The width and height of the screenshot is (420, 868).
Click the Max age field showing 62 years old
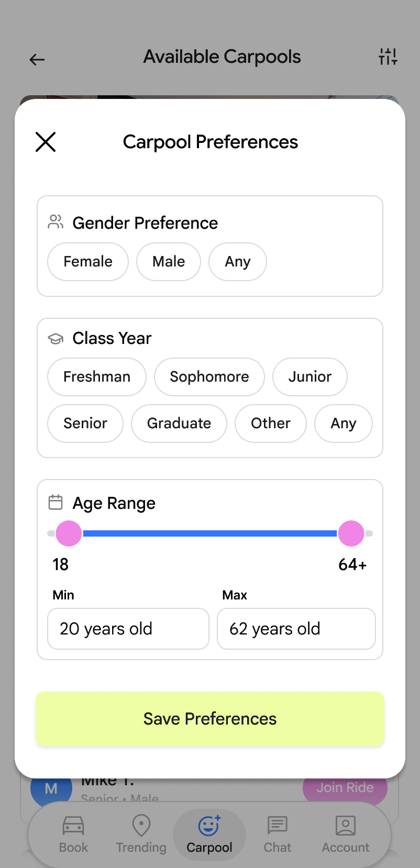click(296, 629)
